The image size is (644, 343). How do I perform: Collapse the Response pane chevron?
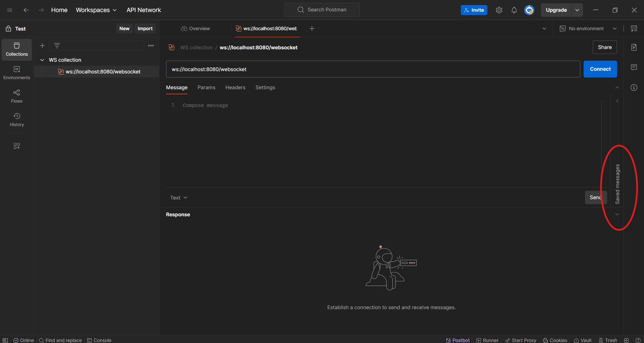point(617,214)
